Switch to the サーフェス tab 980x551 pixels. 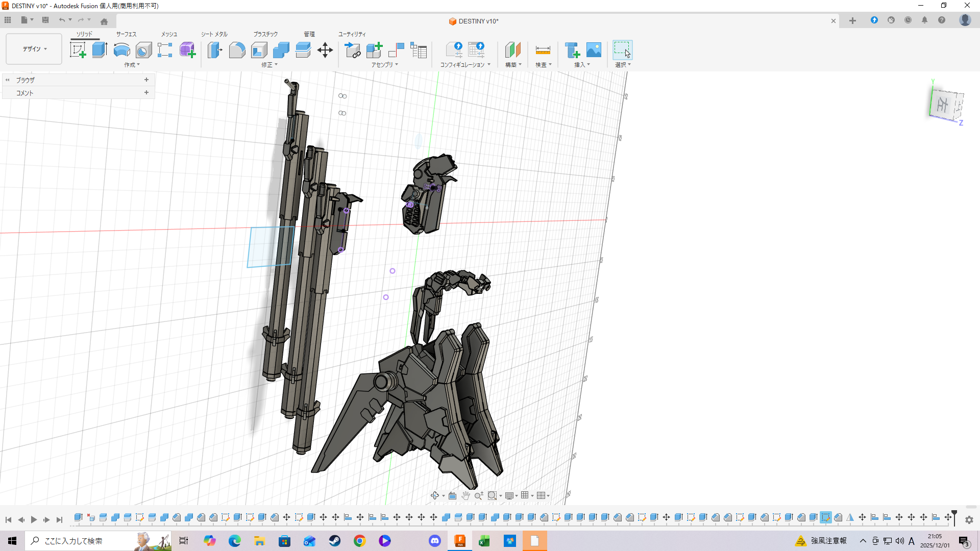pyautogui.click(x=126, y=34)
